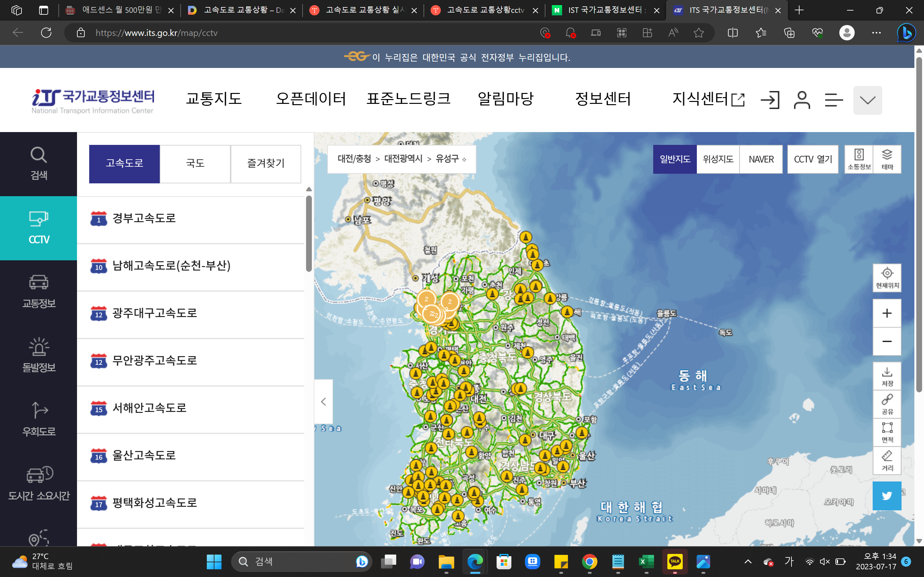Zoom in using the plus map control
This screenshot has width=924, height=577.
pos(886,313)
